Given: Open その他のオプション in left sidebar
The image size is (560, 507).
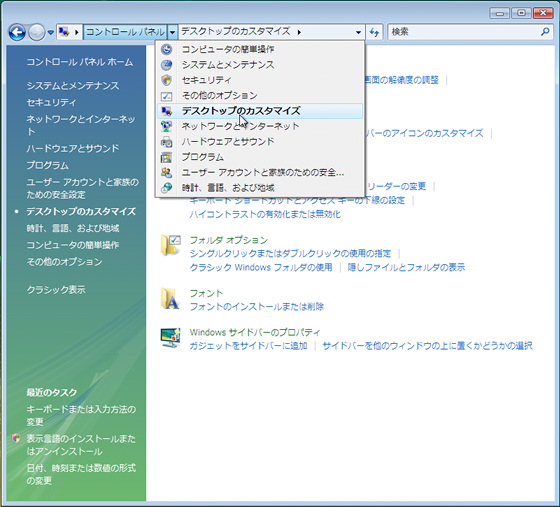Looking at the screenshot, I should tap(64, 262).
